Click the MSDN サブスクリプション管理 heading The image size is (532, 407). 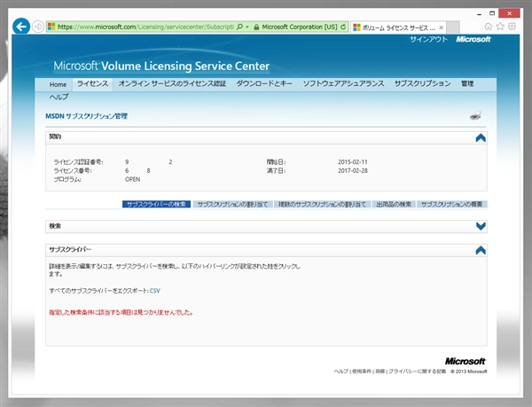pos(87,116)
